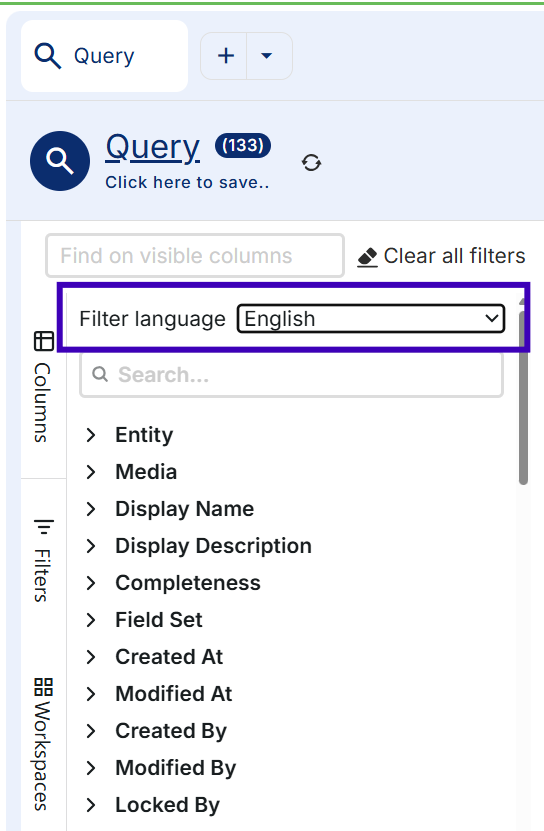Expand the Modified By column group
The height and width of the screenshot is (831, 544).
[91, 768]
